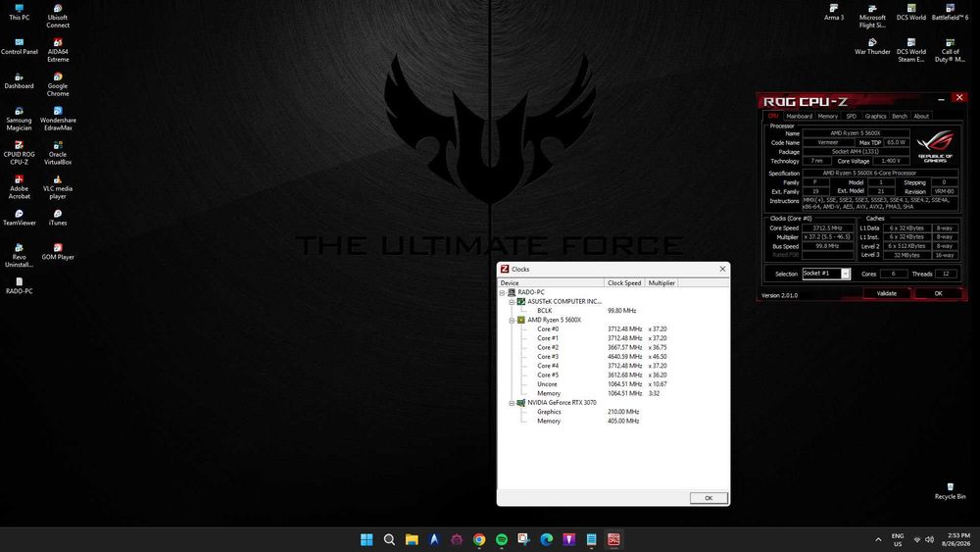Click the Validate button in CPU-Z

point(886,293)
